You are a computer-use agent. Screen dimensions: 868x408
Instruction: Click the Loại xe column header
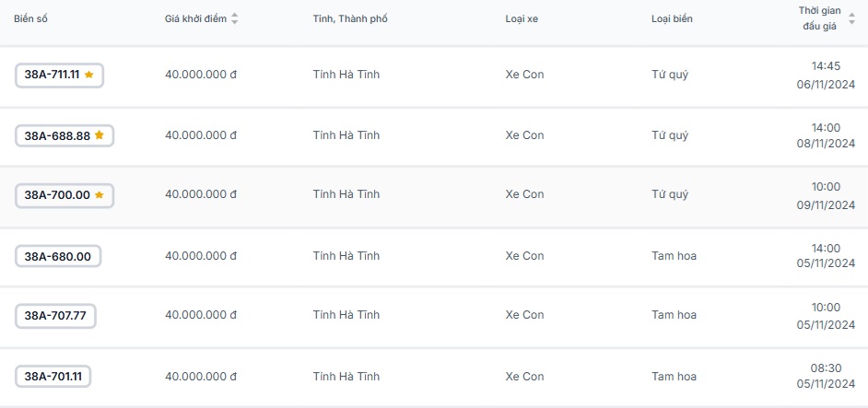(522, 18)
